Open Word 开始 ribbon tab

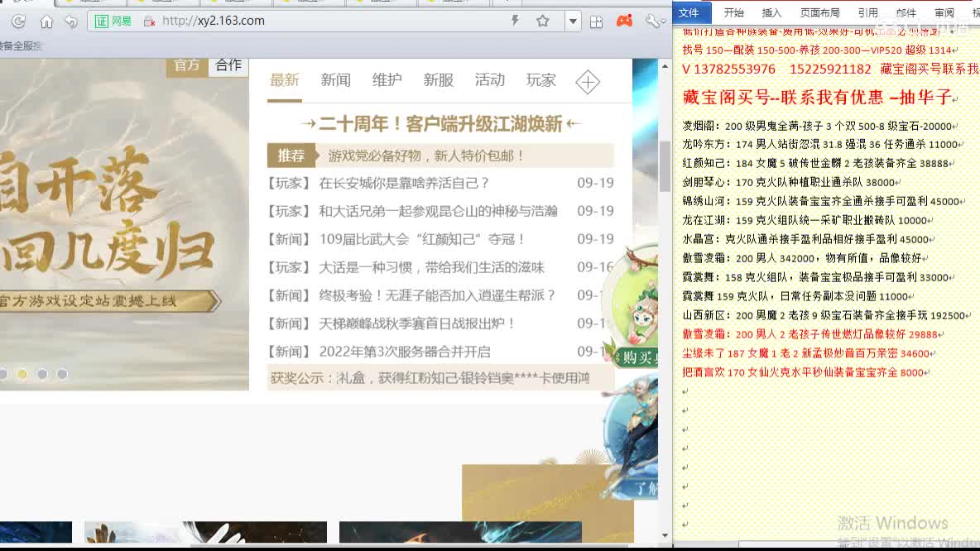click(733, 12)
